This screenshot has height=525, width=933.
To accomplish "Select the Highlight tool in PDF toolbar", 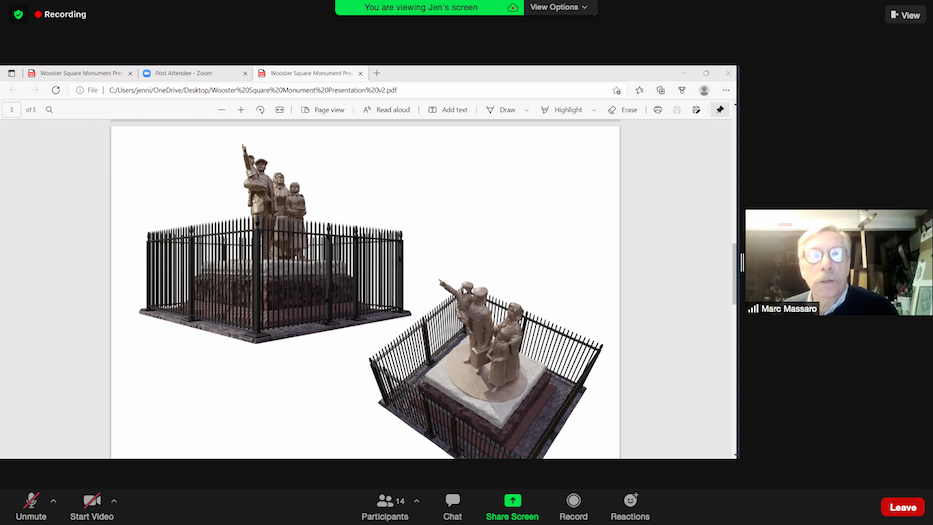I will click(561, 110).
